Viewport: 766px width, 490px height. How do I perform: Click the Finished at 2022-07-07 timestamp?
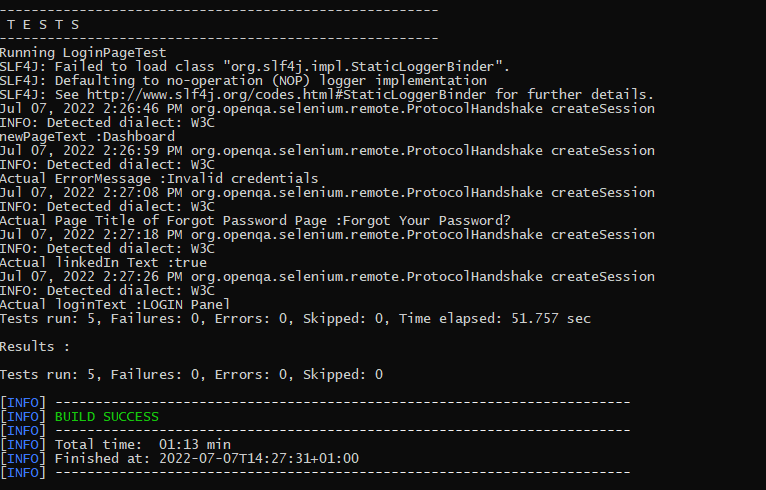pos(206,458)
